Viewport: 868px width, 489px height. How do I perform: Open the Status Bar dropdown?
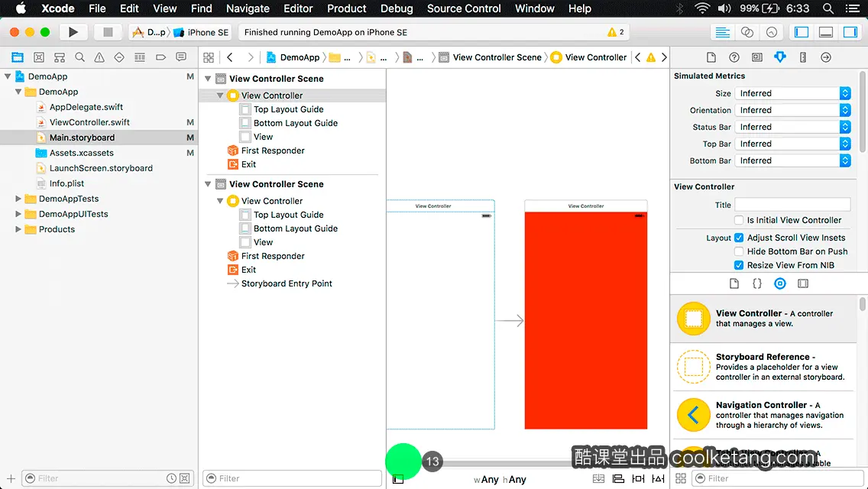[792, 127]
